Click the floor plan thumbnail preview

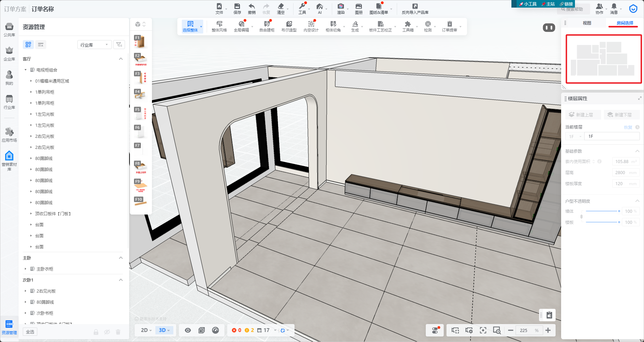click(603, 59)
